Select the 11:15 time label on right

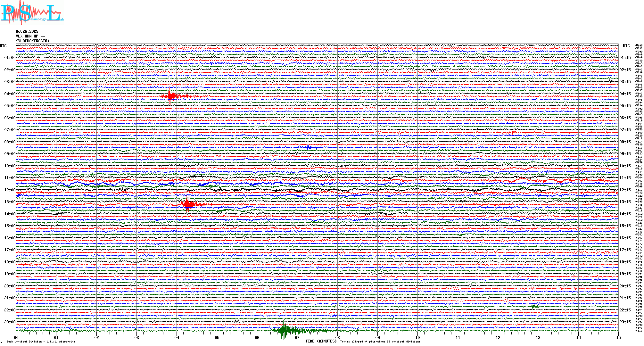coord(625,178)
